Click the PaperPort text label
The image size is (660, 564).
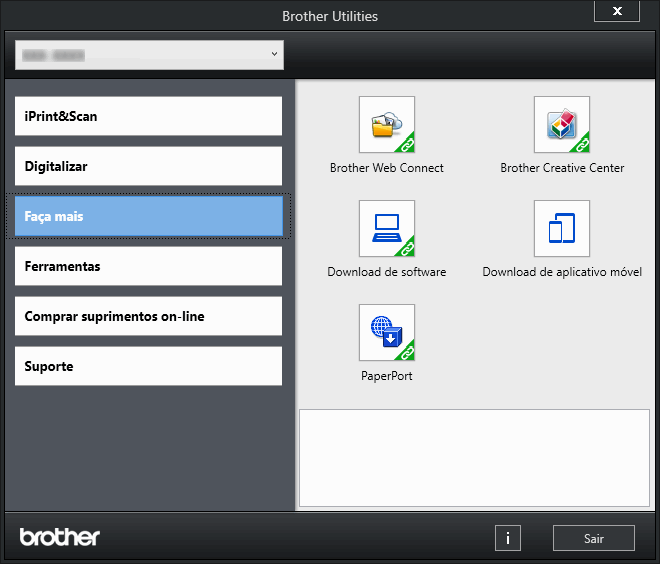point(386,376)
